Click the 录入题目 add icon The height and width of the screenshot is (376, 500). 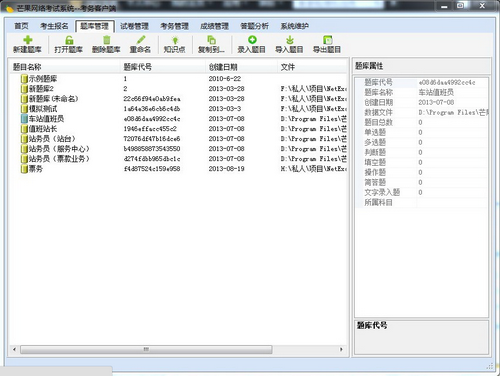[x=252, y=40]
